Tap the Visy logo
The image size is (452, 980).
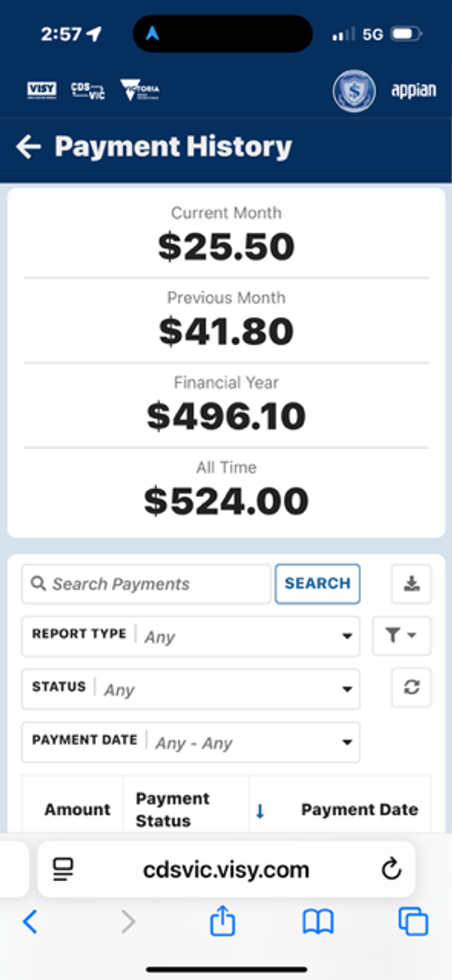coord(42,90)
